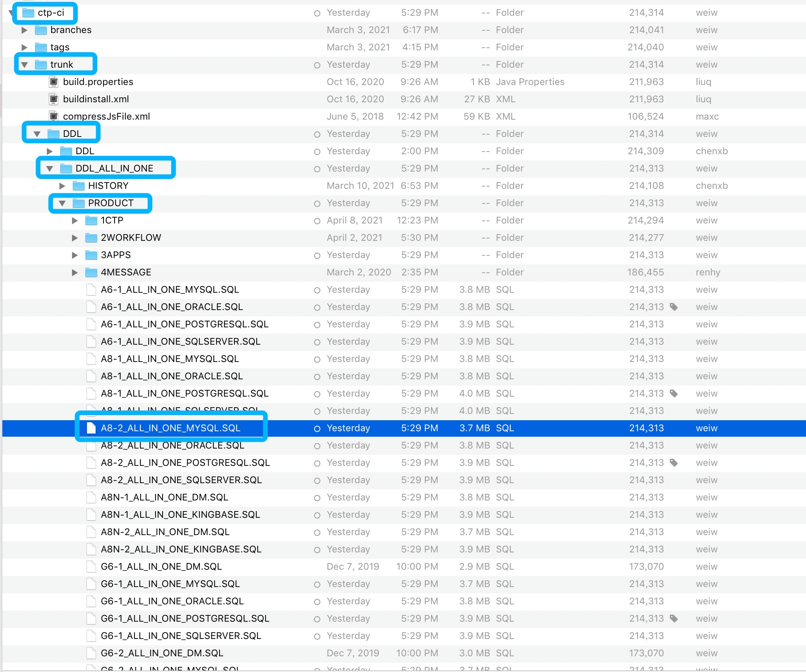806x672 pixels.
Task: Click tag icon on A8-1_ALL_IN_ONE_POSTGRESQL.SQL row
Action: (674, 393)
